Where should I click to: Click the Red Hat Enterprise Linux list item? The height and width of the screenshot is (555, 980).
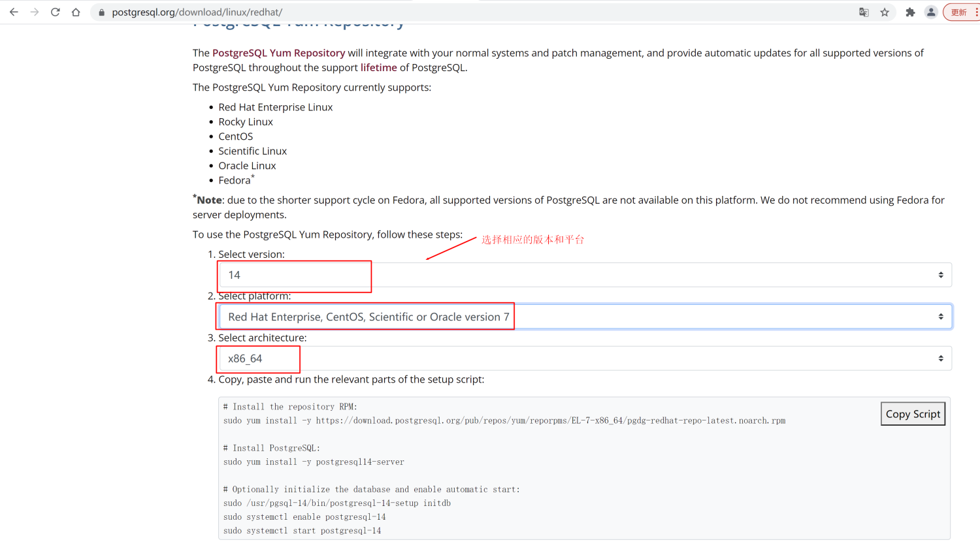[276, 107]
